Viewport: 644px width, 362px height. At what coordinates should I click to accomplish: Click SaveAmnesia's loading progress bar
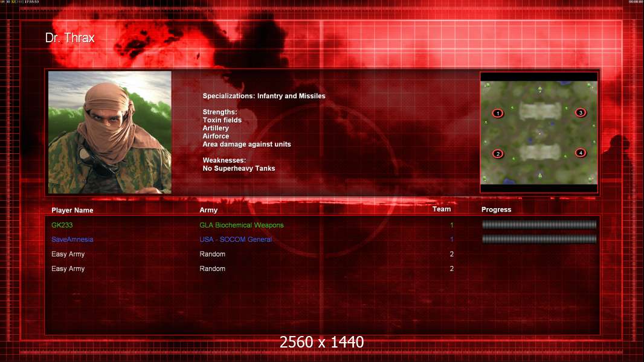coord(539,239)
